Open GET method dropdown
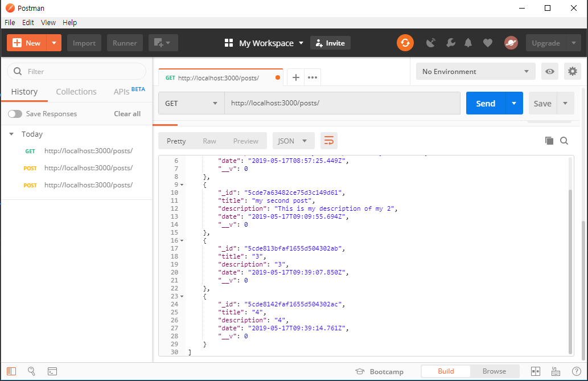The image size is (588, 381). 191,103
